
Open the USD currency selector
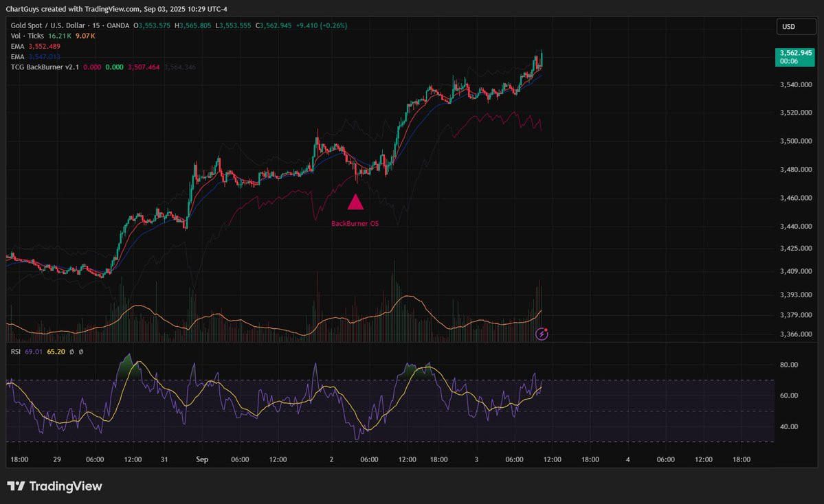point(796,26)
